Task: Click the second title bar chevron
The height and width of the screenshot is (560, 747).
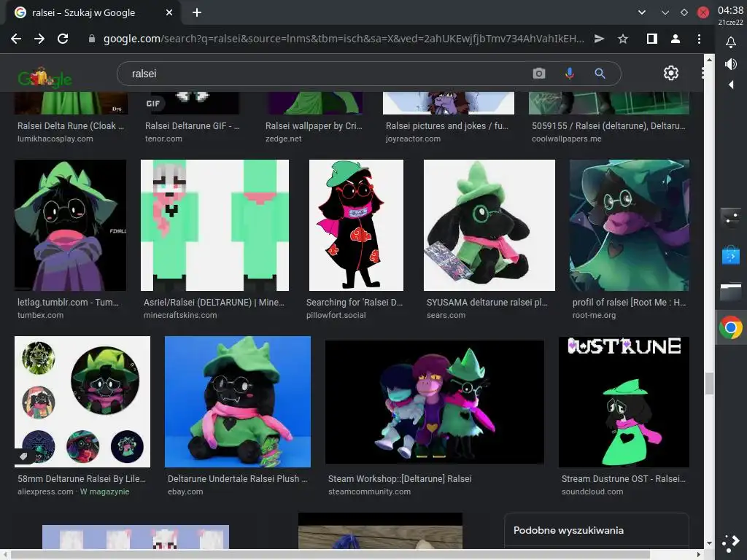Action: point(665,13)
